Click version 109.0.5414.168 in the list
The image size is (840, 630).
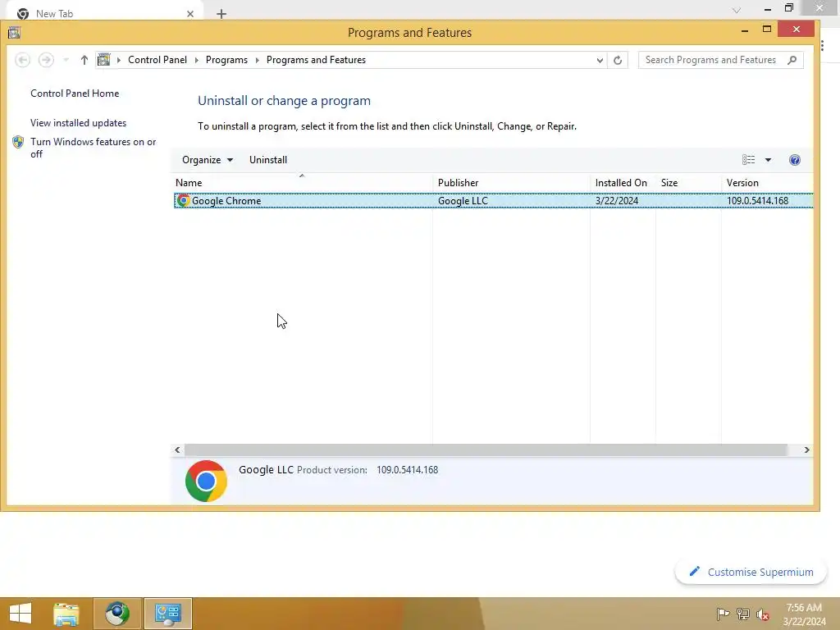[x=757, y=201]
